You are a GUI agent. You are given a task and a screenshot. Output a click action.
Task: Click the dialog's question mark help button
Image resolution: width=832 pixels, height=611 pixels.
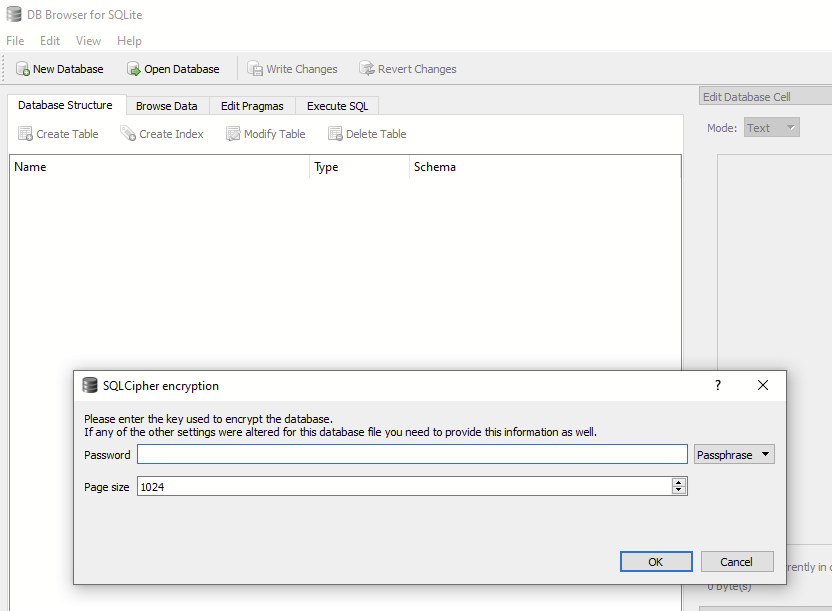tap(717, 385)
